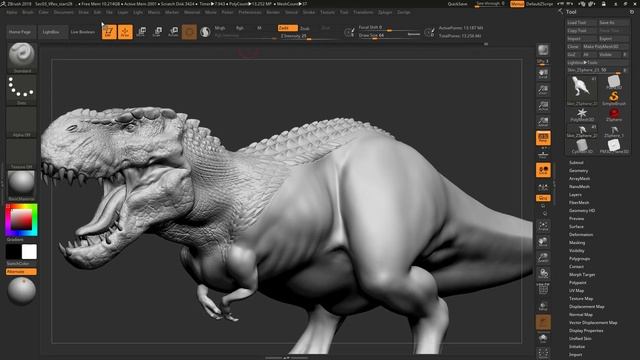Toggle Rgb channel
This screenshot has height=360, width=640.
pyautogui.click(x=240, y=28)
